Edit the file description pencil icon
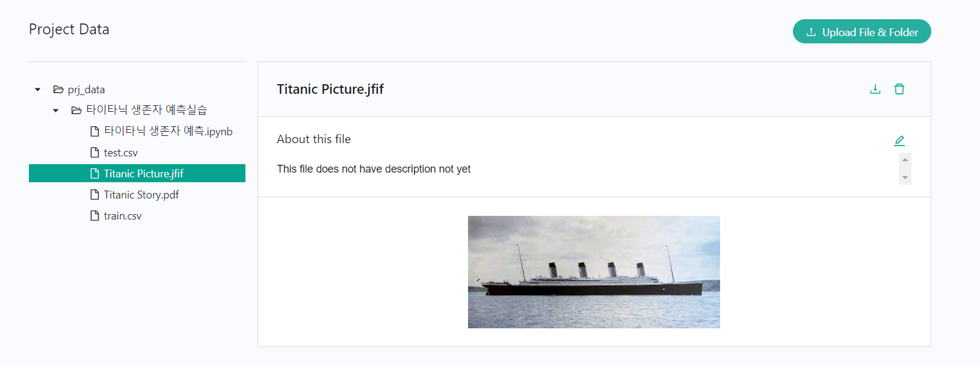The width and height of the screenshot is (980, 365). coord(899,141)
